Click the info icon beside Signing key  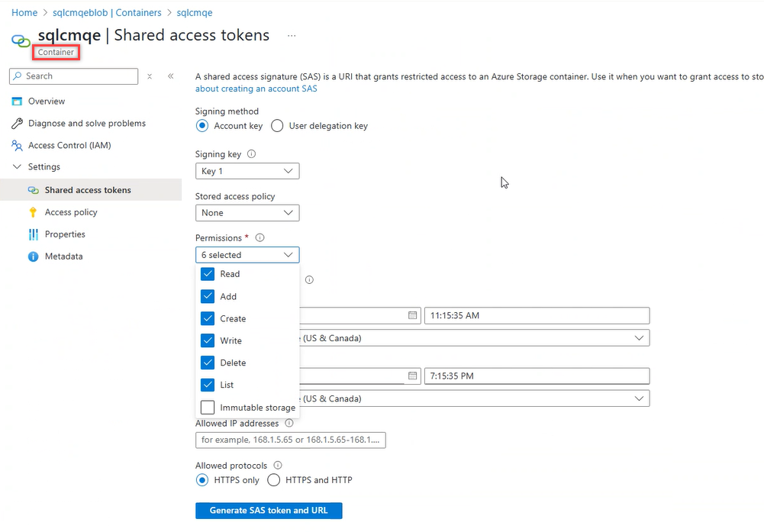[252, 154]
